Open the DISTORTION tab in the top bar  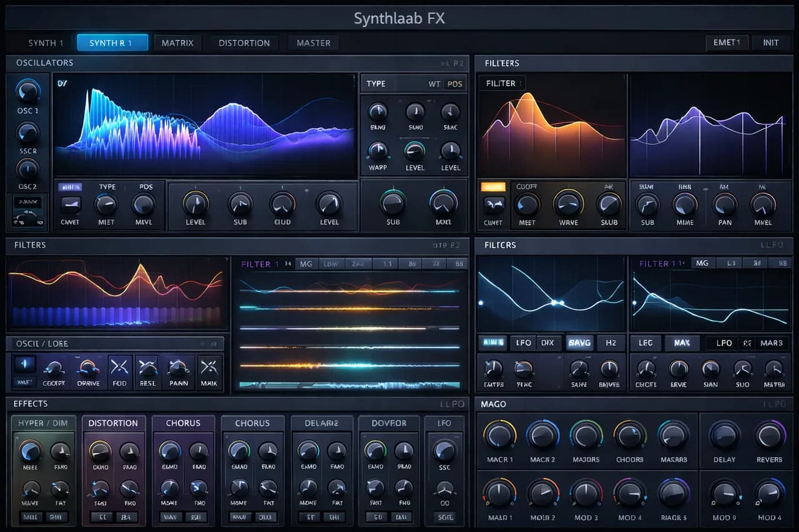point(244,43)
